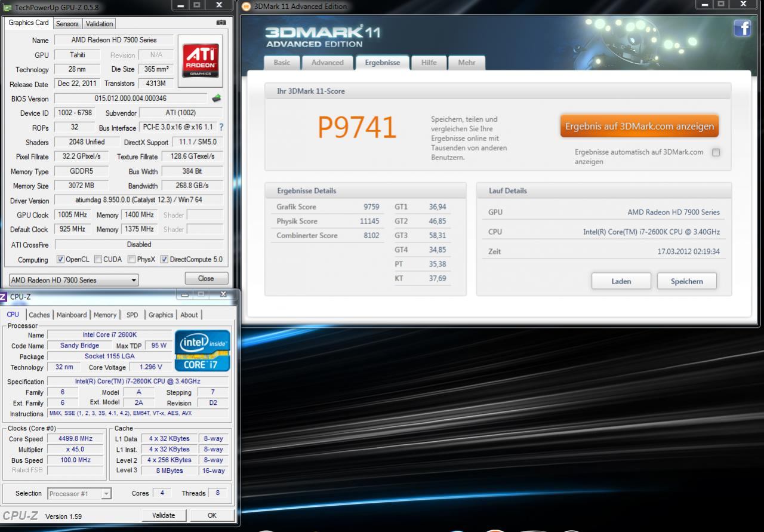Click the GT1 result 36,94
The height and width of the screenshot is (532, 764).
(x=438, y=207)
